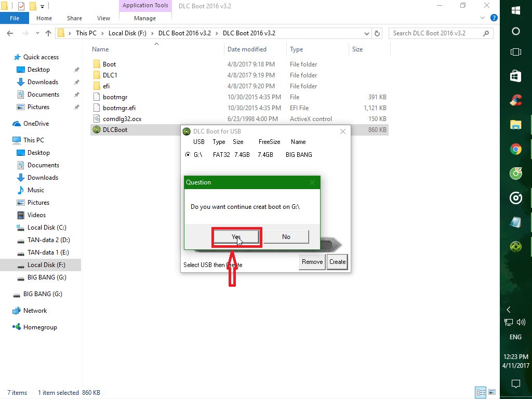This screenshot has height=399, width=532.
Task: Open Videos under This PC
Action: point(36,215)
